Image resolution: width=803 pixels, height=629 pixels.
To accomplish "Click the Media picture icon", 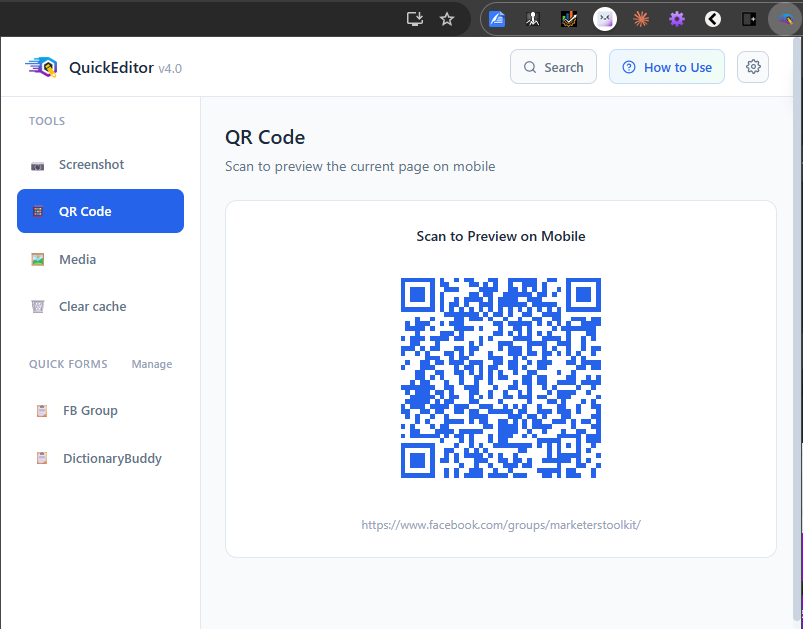I will (x=37, y=259).
